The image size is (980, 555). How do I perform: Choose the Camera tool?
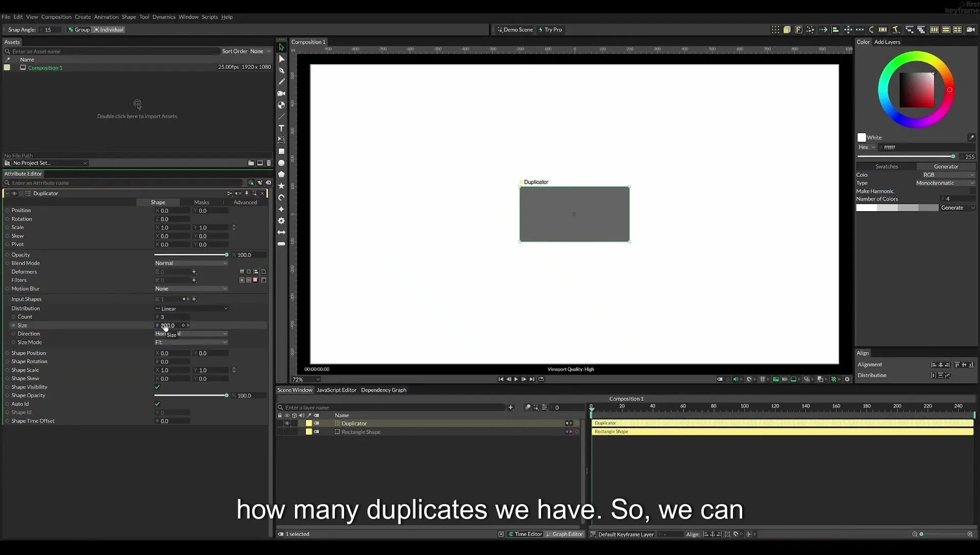[x=281, y=93]
